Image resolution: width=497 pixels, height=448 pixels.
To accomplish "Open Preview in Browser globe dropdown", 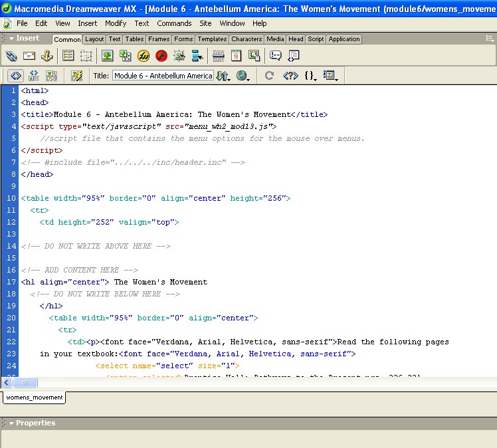I will [x=243, y=76].
